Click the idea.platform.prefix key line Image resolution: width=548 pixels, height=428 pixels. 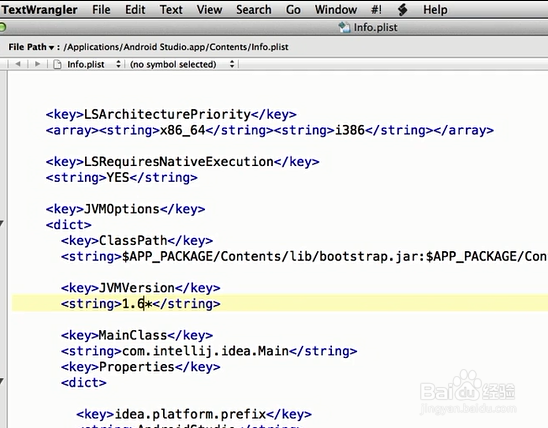pyautogui.click(x=194, y=414)
